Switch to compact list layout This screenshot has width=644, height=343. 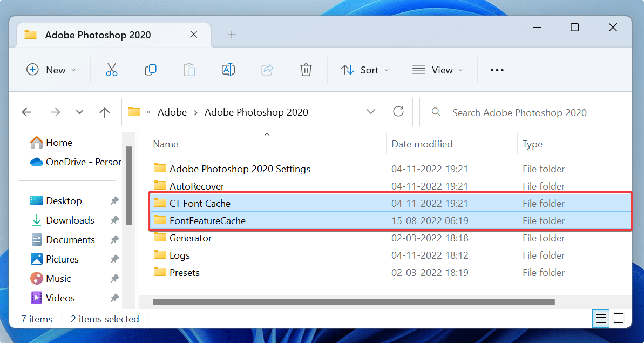pos(601,318)
